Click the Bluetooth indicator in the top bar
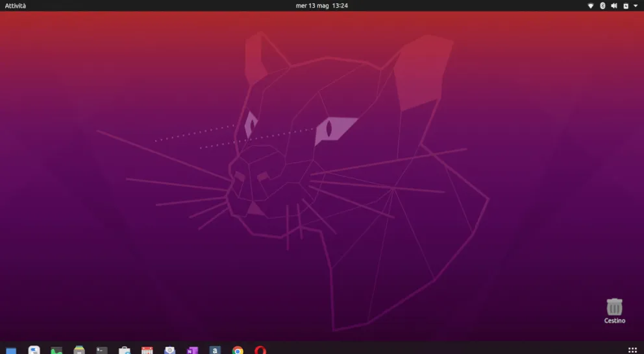This screenshot has width=644, height=354. tap(602, 6)
